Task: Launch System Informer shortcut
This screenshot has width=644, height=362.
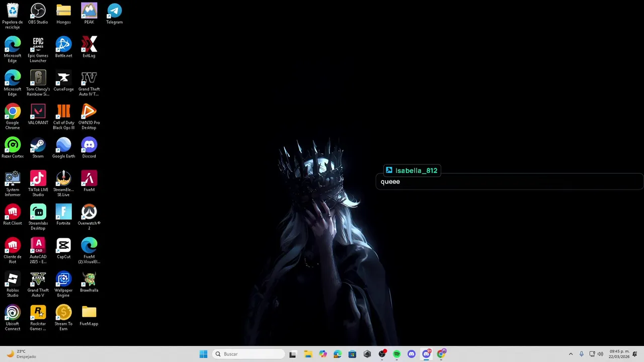Action: 13,184
